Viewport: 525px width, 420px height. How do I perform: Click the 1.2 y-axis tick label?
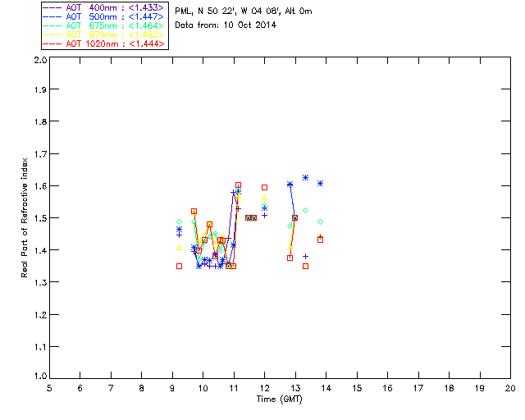point(41,315)
